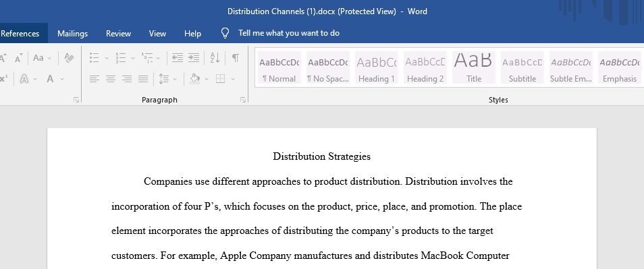Open the Font Color dropdown arrow
Screen dimensions: 644x269
pyautogui.click(x=62, y=79)
